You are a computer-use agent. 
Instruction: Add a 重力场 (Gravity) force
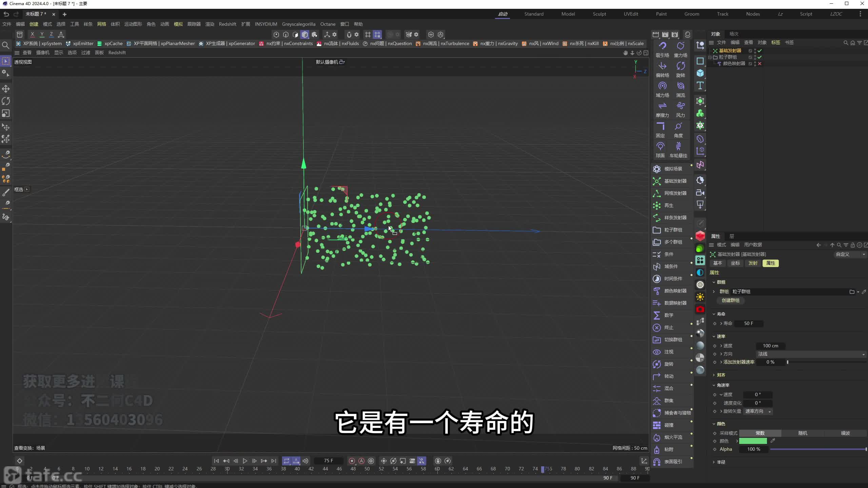pos(680,49)
